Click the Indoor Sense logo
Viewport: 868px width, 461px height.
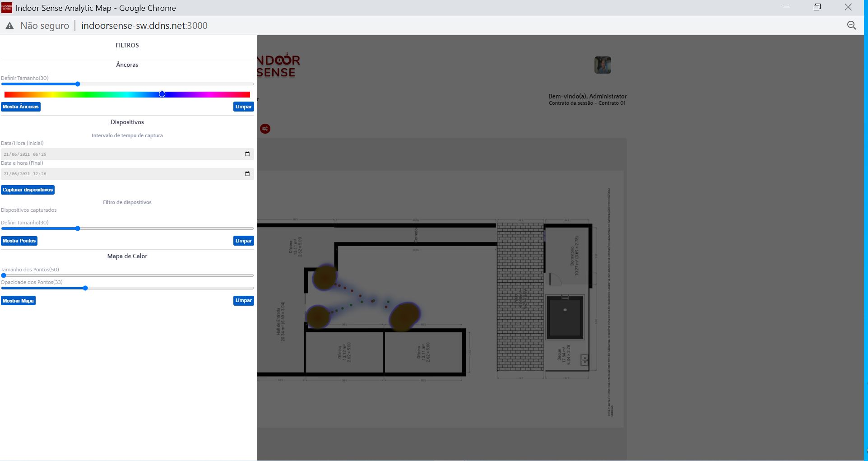278,66
